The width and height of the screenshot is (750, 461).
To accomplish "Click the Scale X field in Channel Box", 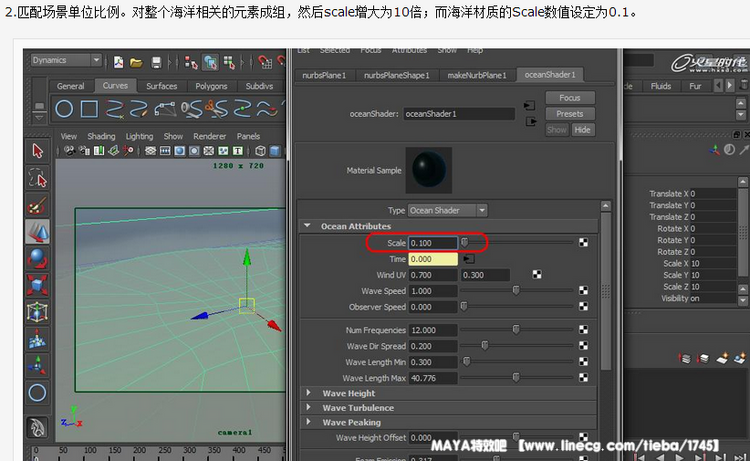I will pyautogui.click(x=713, y=263).
